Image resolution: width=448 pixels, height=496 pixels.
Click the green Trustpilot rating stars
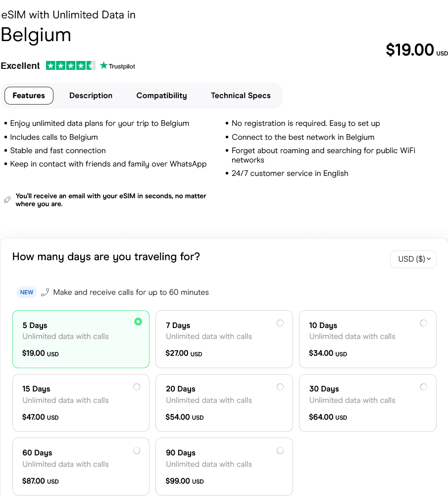[71, 65]
